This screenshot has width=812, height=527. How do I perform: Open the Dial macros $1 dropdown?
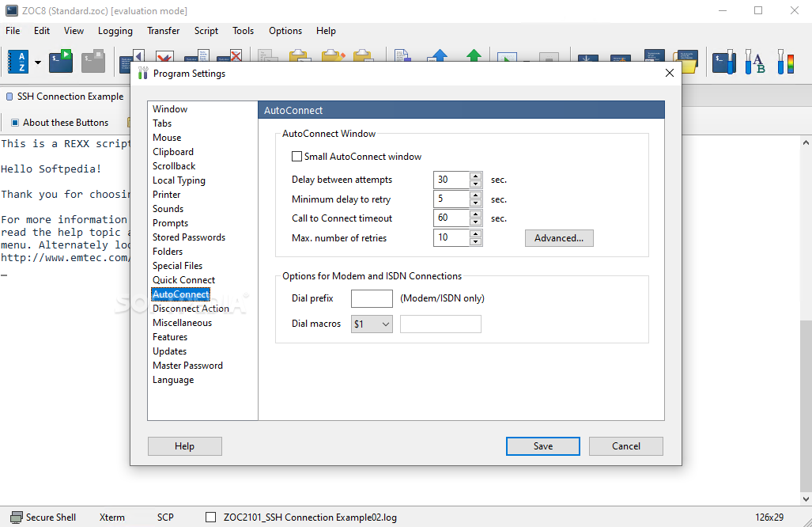(x=372, y=324)
